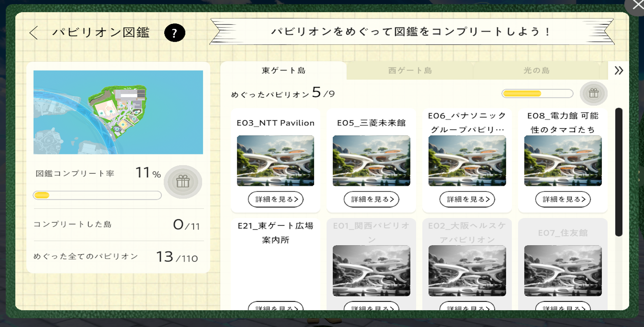Viewport: 644px width, 327px height.
Task: Click the island map preview image
Action: [118, 112]
